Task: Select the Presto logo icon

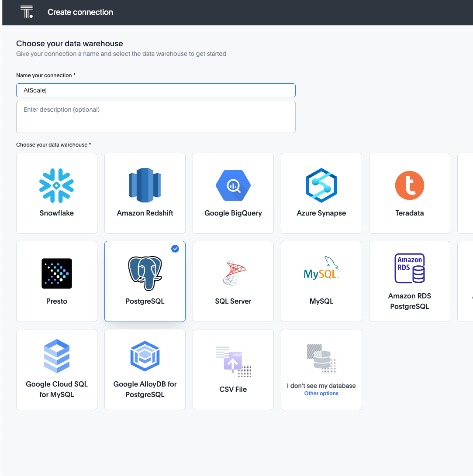Action: point(57,274)
